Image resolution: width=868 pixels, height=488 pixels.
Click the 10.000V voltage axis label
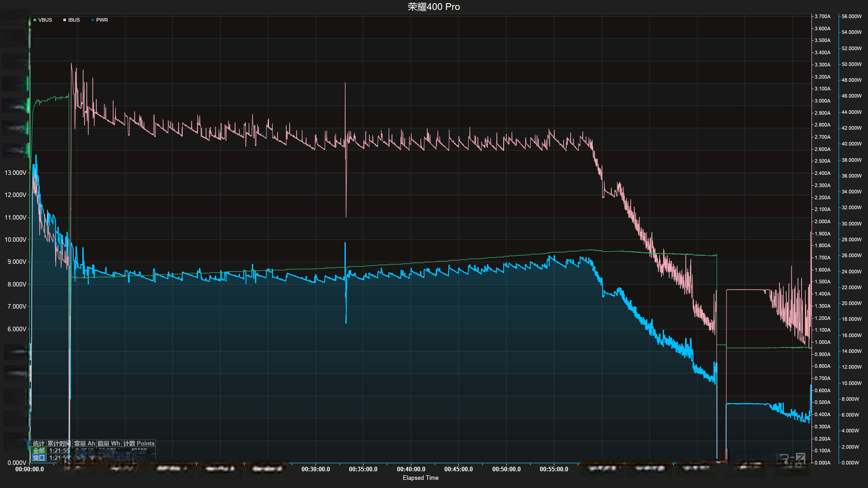pos(15,239)
